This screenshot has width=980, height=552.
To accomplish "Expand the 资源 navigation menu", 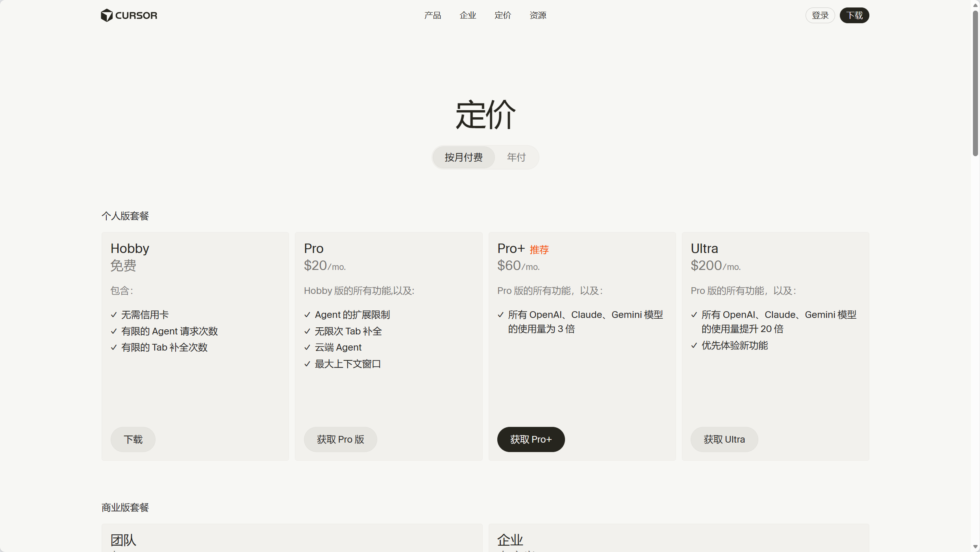I will pyautogui.click(x=538, y=15).
